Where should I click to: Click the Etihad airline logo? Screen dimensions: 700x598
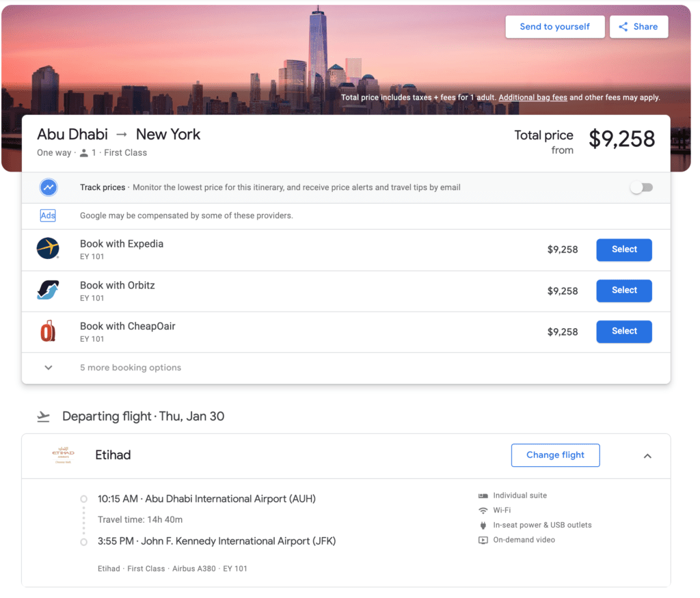62,455
